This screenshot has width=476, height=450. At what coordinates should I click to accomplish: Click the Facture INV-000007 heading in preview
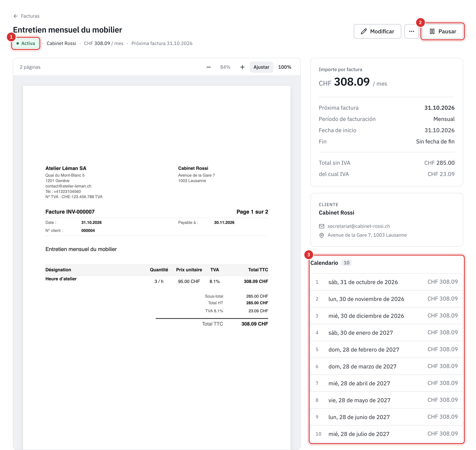coord(70,212)
